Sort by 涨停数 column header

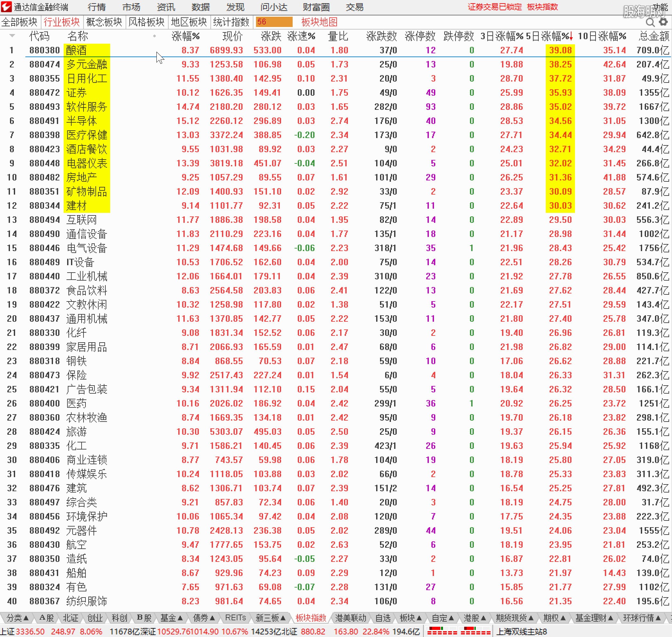(420, 36)
